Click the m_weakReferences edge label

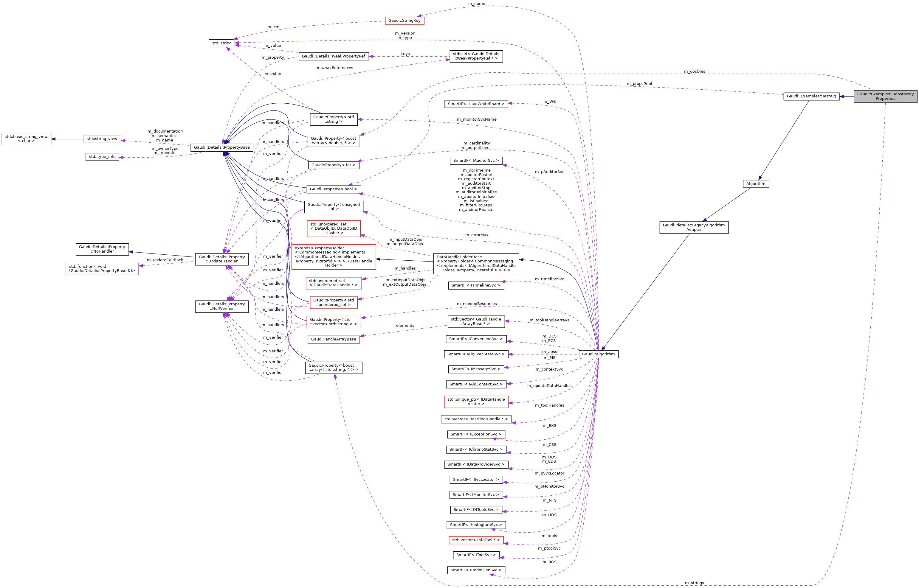[x=334, y=68]
